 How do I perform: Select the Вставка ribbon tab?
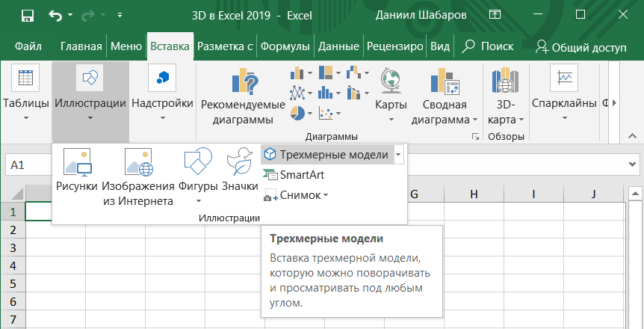tap(170, 46)
